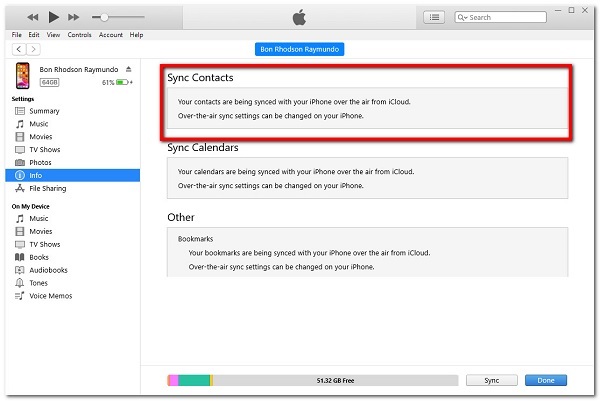The height and width of the screenshot is (401, 600).
Task: Click the Photos camera icon in sidebar
Action: coord(20,163)
